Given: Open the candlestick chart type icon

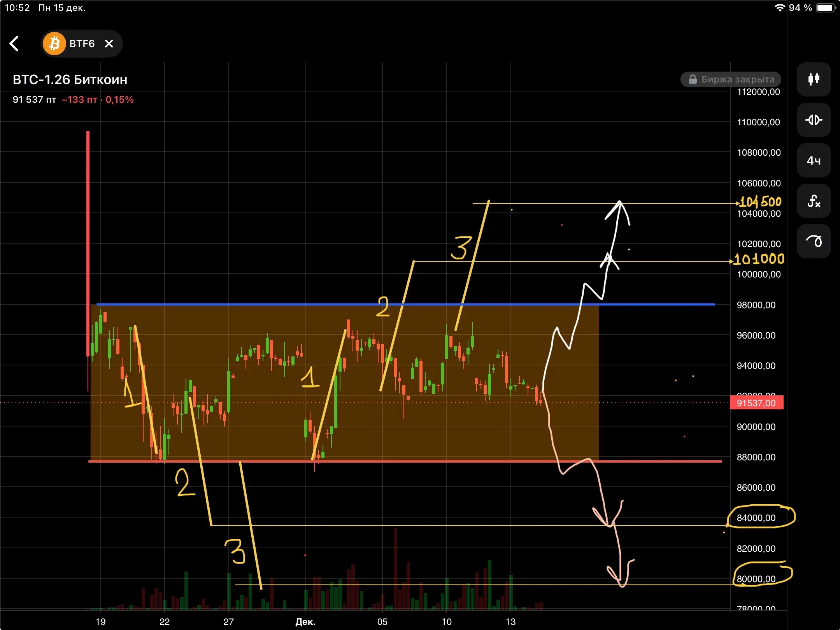Looking at the screenshot, I should pos(814,79).
